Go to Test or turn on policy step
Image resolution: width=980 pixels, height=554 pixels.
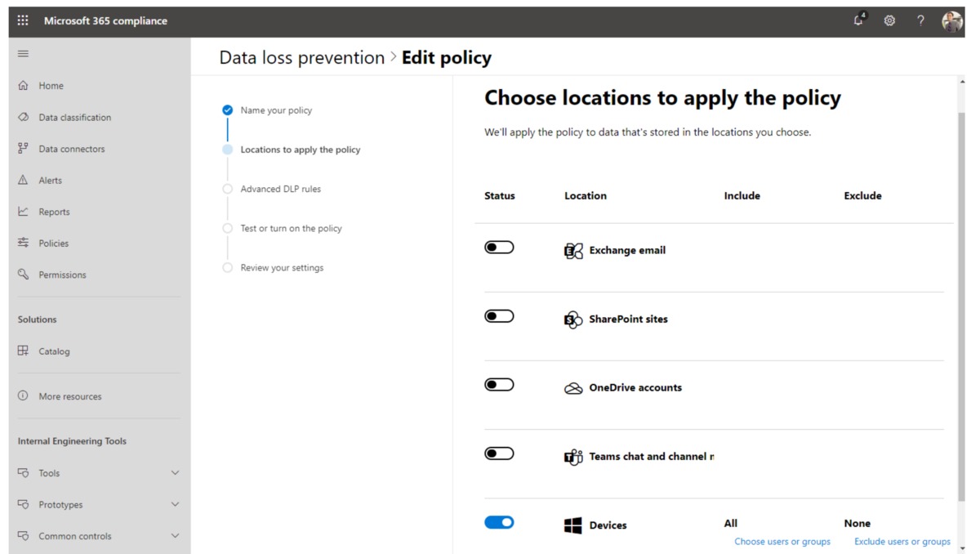tap(291, 228)
